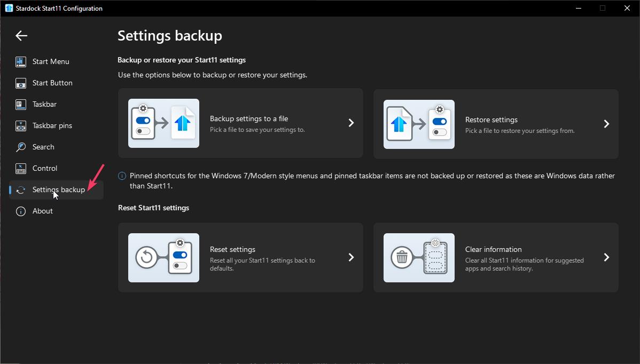Click the Start Button sidebar icon
The image size is (640, 364).
(x=21, y=83)
